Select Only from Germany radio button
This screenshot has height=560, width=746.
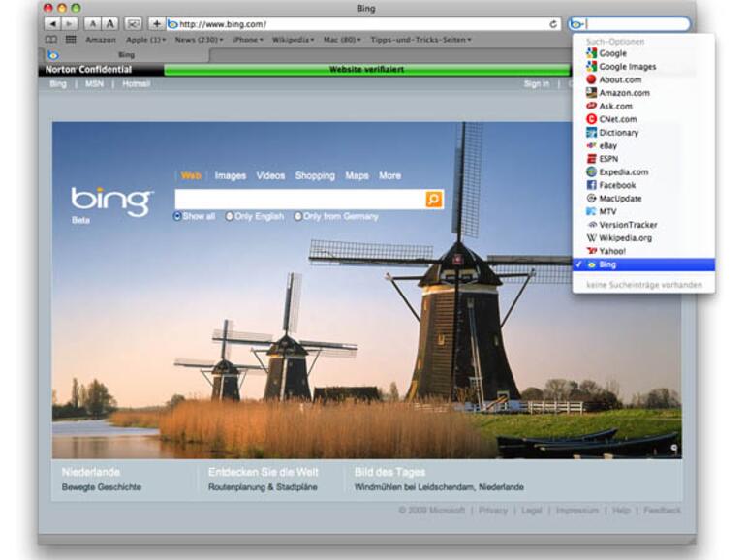tap(297, 216)
